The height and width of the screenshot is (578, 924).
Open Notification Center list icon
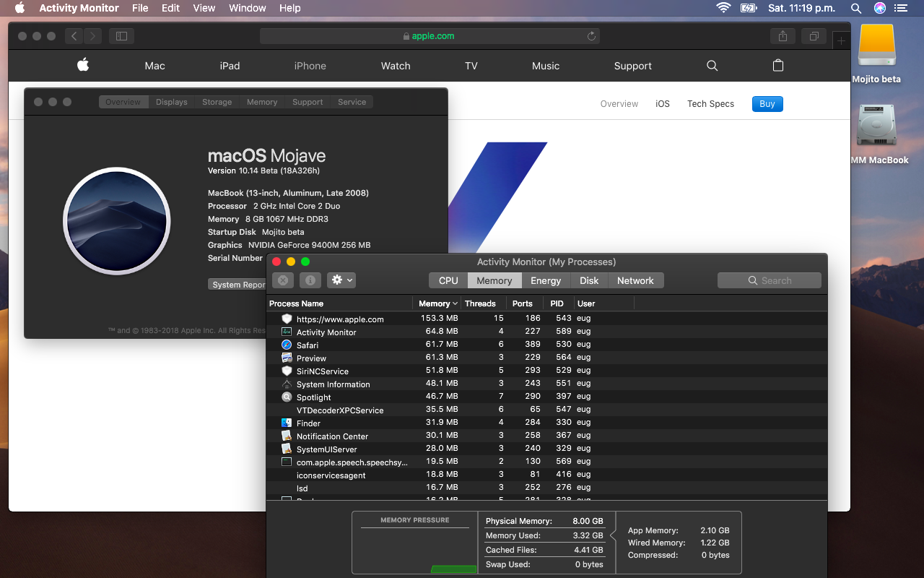tap(900, 8)
